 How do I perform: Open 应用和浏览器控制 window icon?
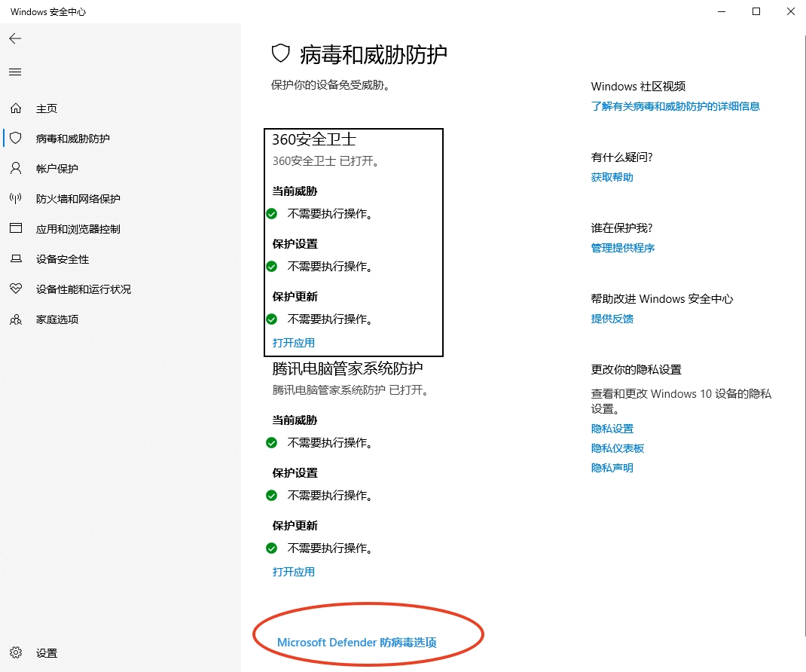(x=16, y=229)
